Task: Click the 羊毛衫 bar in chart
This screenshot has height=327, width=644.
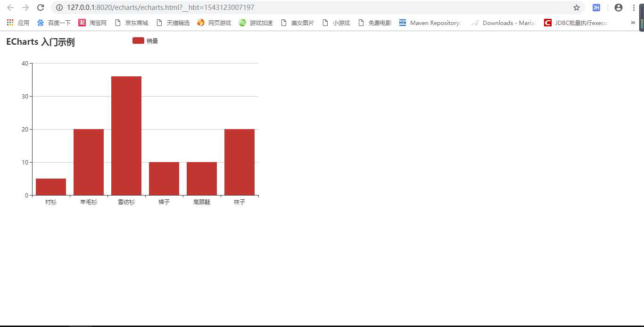Action: 89,162
